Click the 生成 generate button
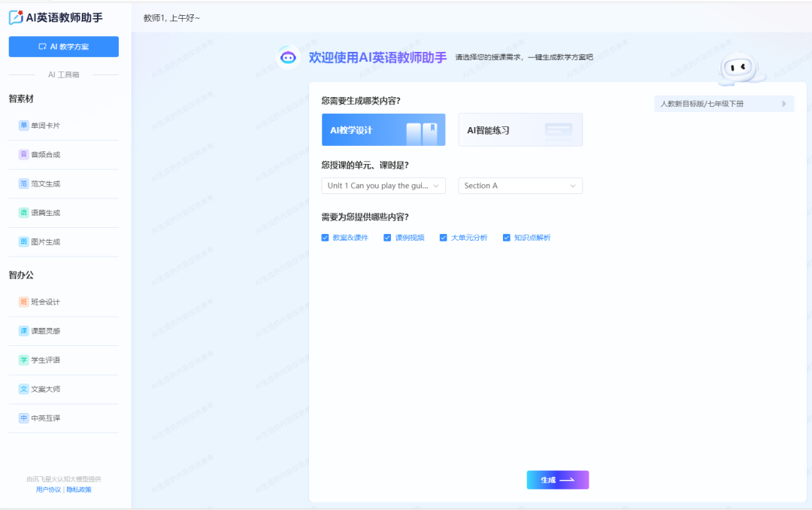Viewport: 812px width, 510px height. pyautogui.click(x=557, y=480)
